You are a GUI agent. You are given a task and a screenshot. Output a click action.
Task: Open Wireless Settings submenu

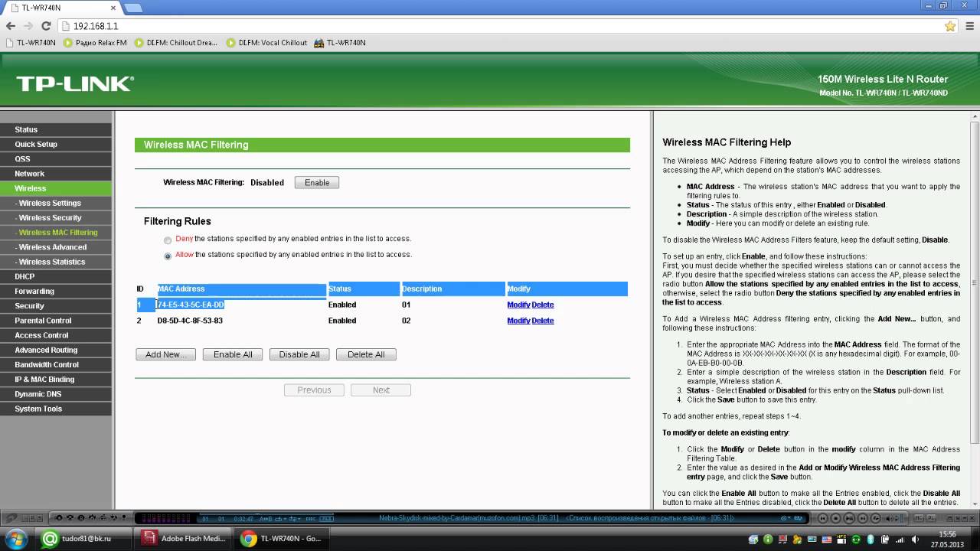click(56, 203)
